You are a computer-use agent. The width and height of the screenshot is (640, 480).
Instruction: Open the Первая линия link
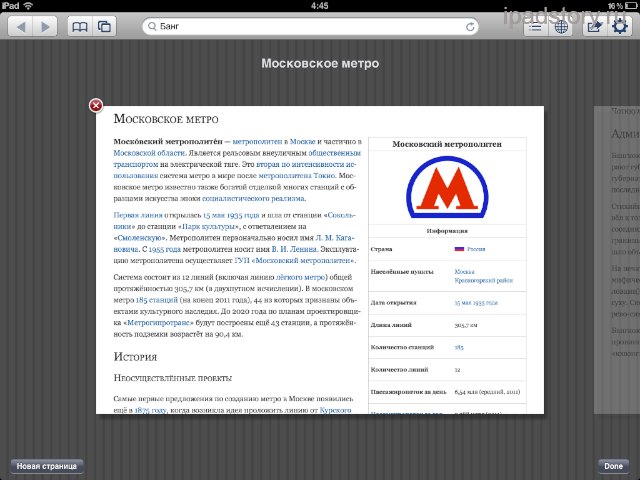coord(138,215)
